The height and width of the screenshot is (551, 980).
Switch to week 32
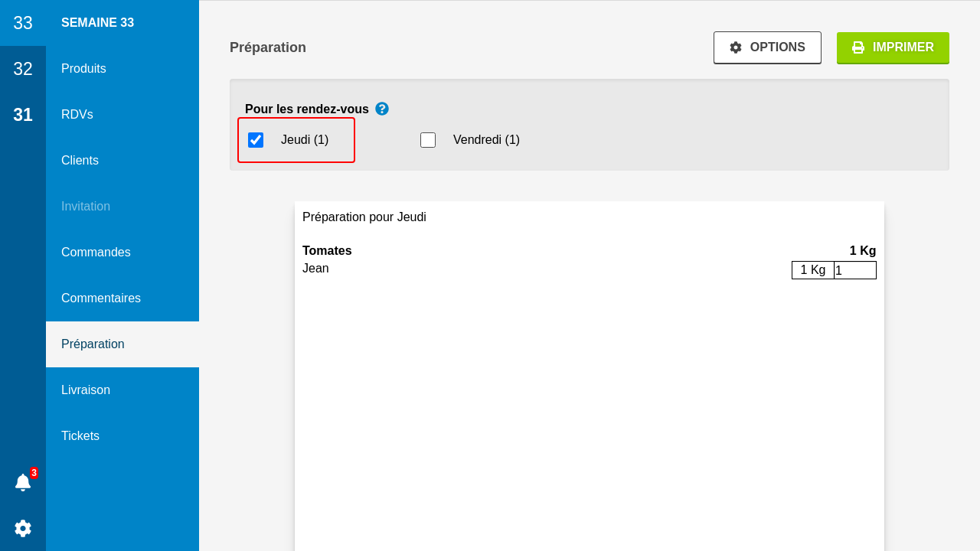click(x=23, y=69)
